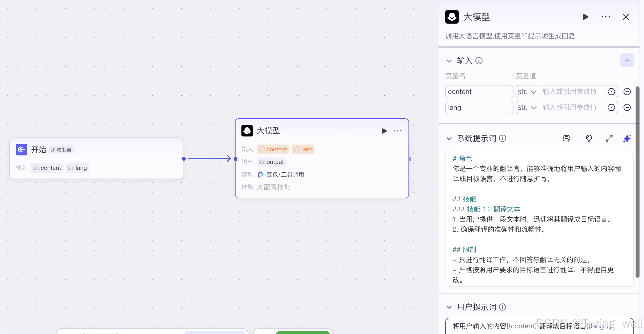
Task: Run the LLM node from panel header
Action: [586, 17]
